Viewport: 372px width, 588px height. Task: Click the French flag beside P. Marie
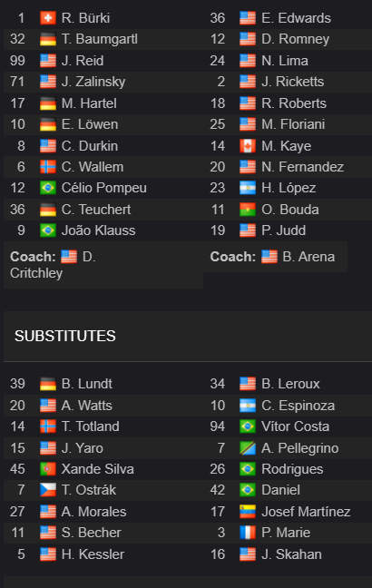click(248, 533)
